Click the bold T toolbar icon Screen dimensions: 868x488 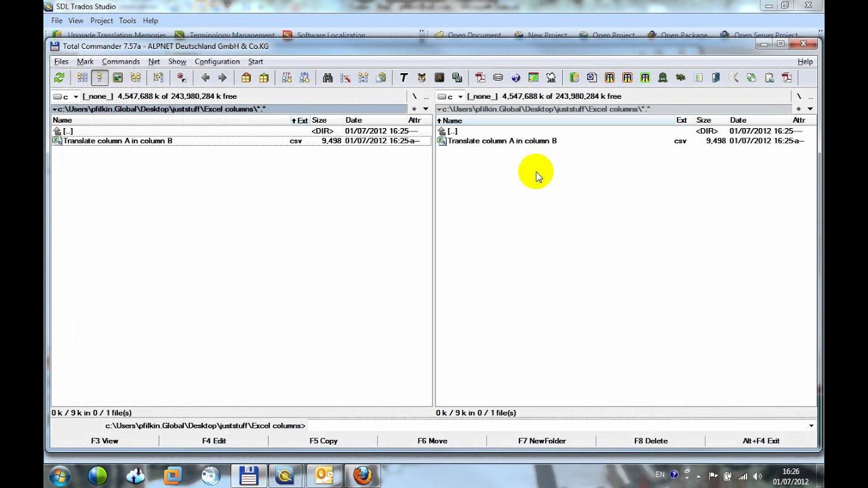pos(403,78)
